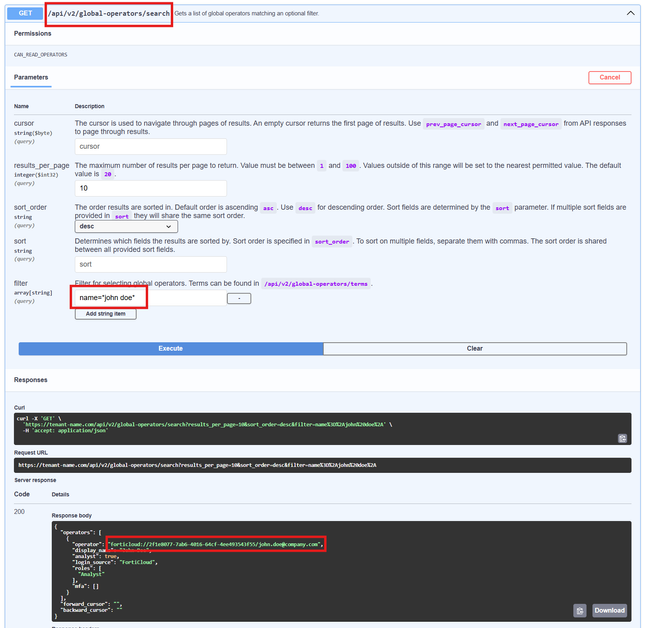Viewport: 651px width, 628px height.
Task: Click the blue GET method badge
Action: click(25, 13)
